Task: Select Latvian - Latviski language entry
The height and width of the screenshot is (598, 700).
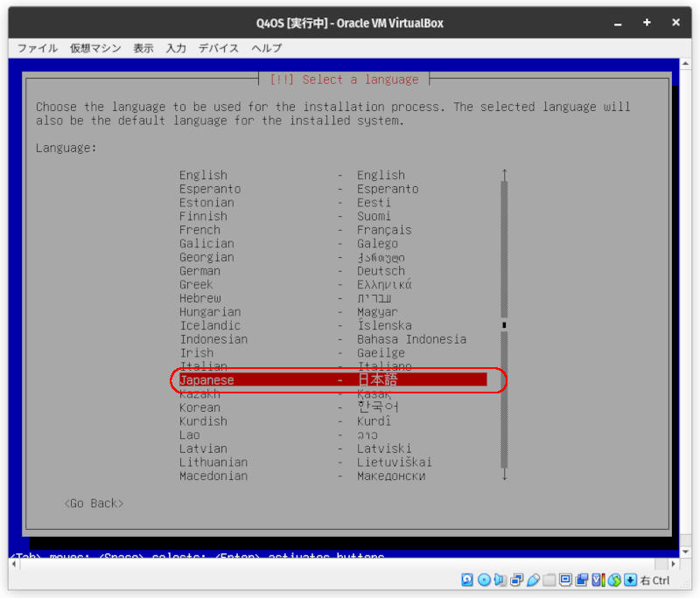Action: 333,448
